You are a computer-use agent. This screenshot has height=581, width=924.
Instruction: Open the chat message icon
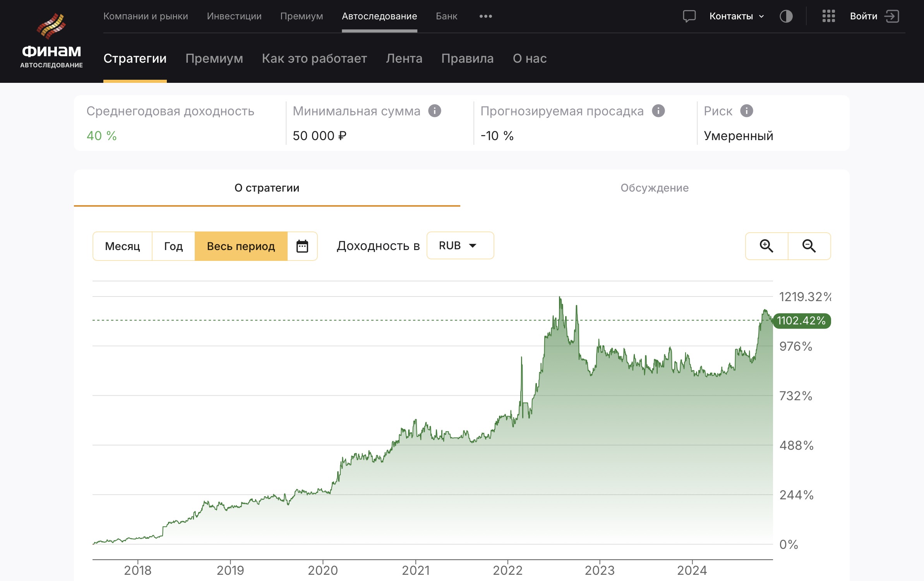(x=689, y=16)
